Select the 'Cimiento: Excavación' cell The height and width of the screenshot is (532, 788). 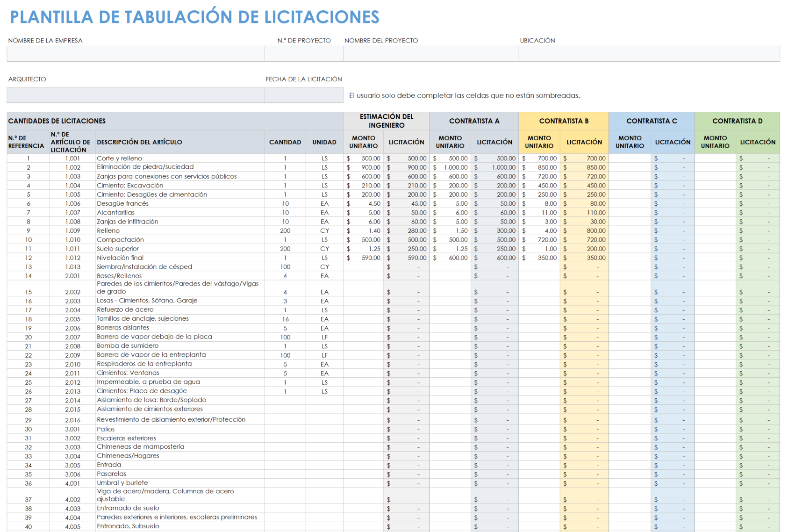coord(180,186)
